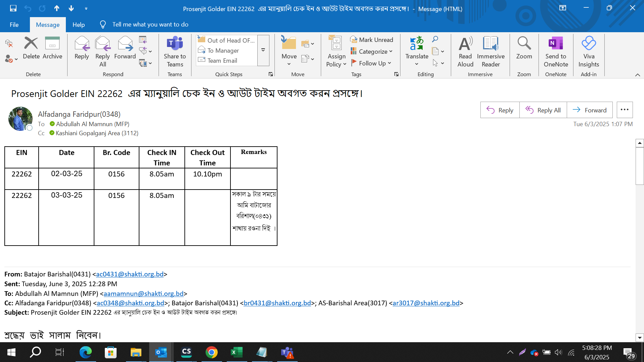
Task: Click the sender's profile photo
Action: (20, 119)
